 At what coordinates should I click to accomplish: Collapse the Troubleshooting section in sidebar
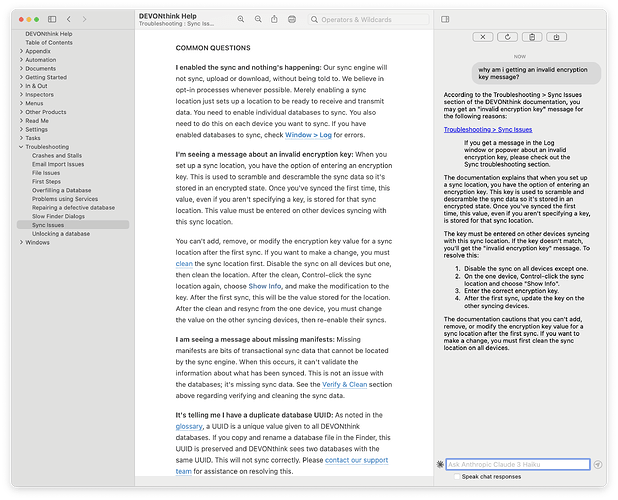pos(21,146)
